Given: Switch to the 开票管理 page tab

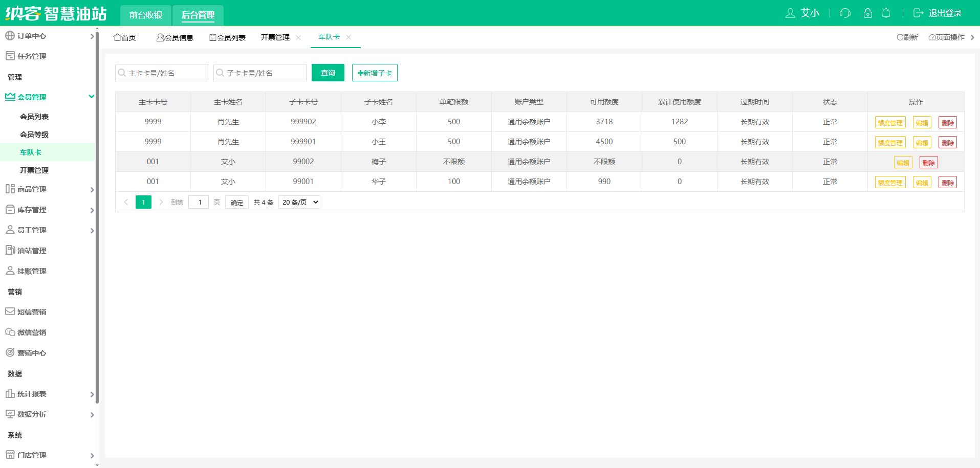Looking at the screenshot, I should pyautogui.click(x=275, y=37).
